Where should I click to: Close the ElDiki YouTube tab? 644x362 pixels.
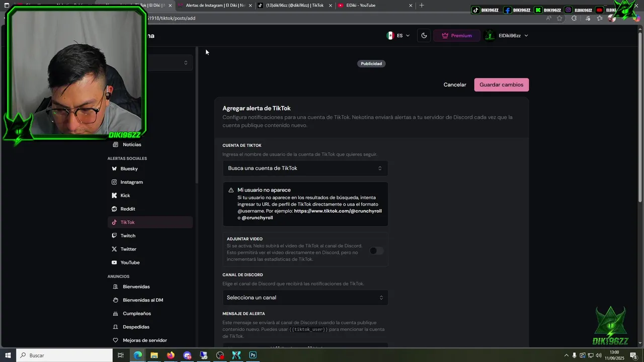click(x=411, y=6)
